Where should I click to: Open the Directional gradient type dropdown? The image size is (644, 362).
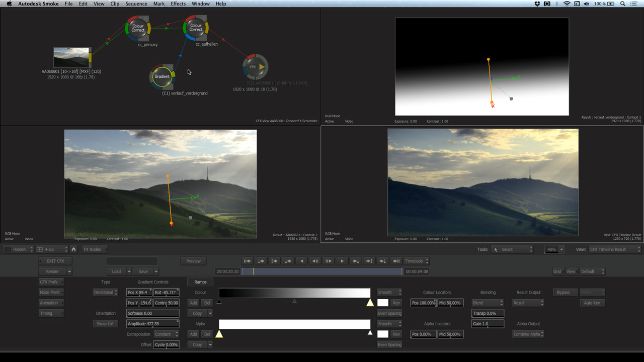click(105, 292)
